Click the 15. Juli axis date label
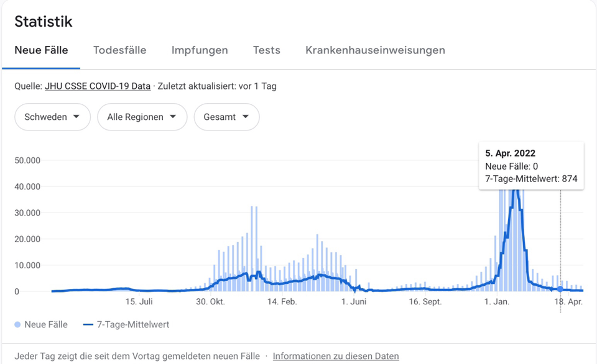 (x=139, y=302)
